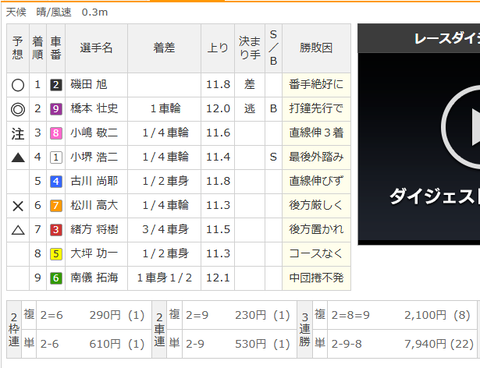Click the 2車連 payout label
480x368 pixels.
tap(159, 330)
